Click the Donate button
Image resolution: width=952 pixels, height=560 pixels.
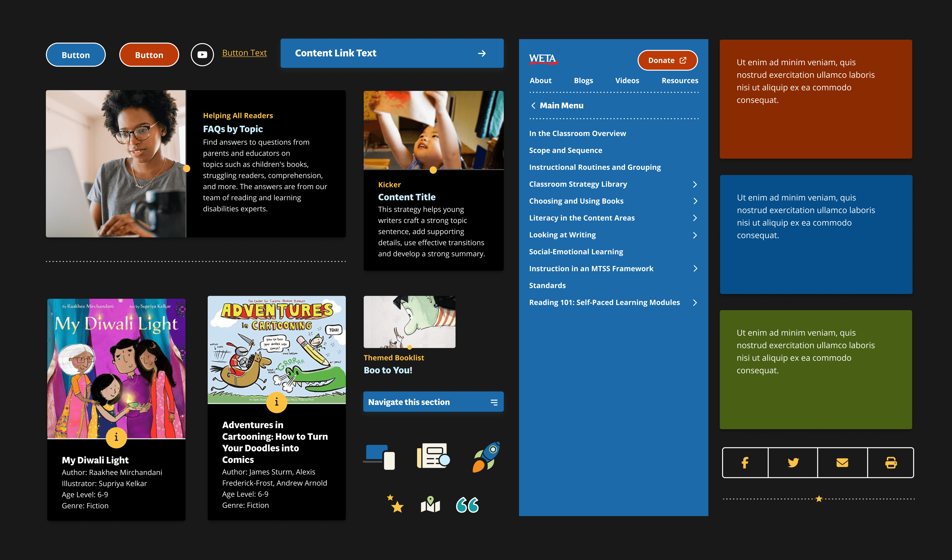(x=668, y=60)
